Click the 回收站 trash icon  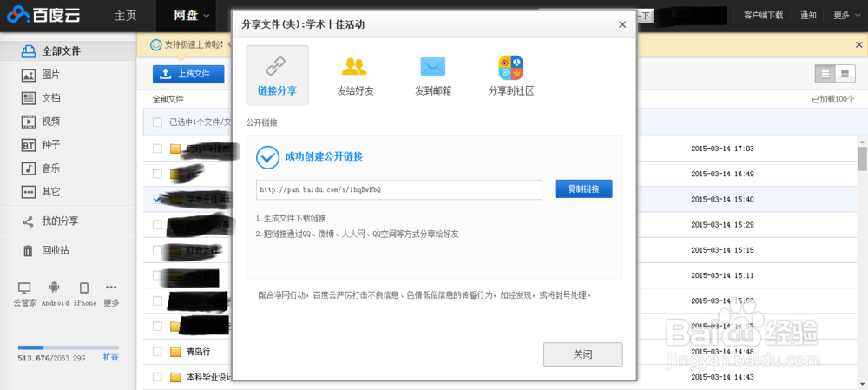point(28,251)
